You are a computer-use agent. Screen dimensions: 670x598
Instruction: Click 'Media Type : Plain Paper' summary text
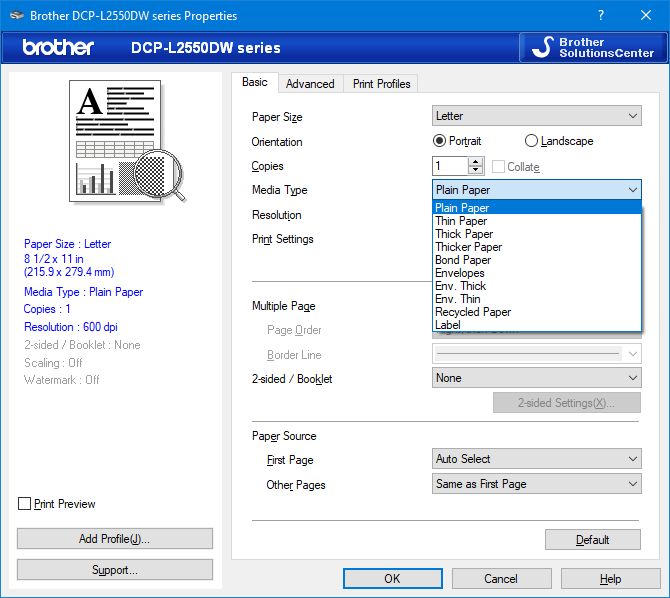83,292
